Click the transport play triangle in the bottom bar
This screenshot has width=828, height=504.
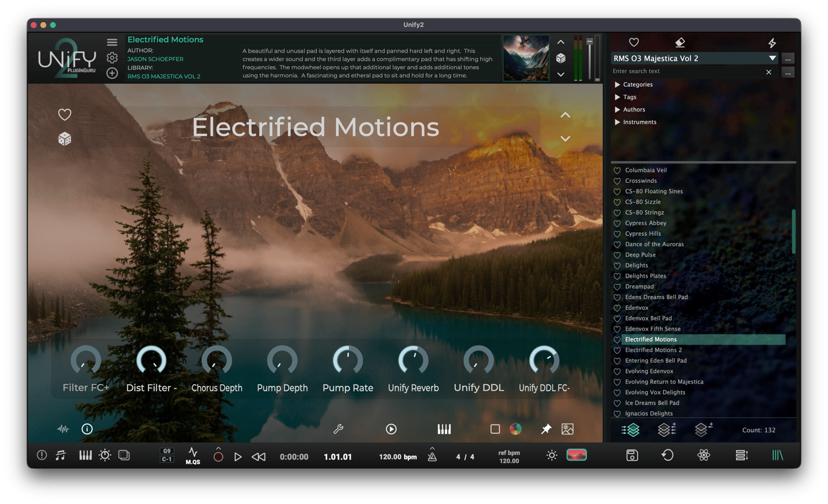coord(238,457)
